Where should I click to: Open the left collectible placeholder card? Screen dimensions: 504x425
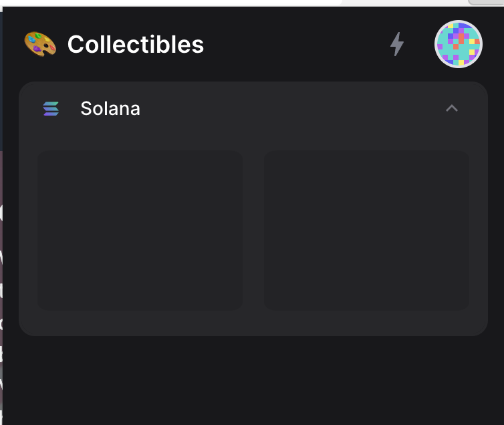140,231
